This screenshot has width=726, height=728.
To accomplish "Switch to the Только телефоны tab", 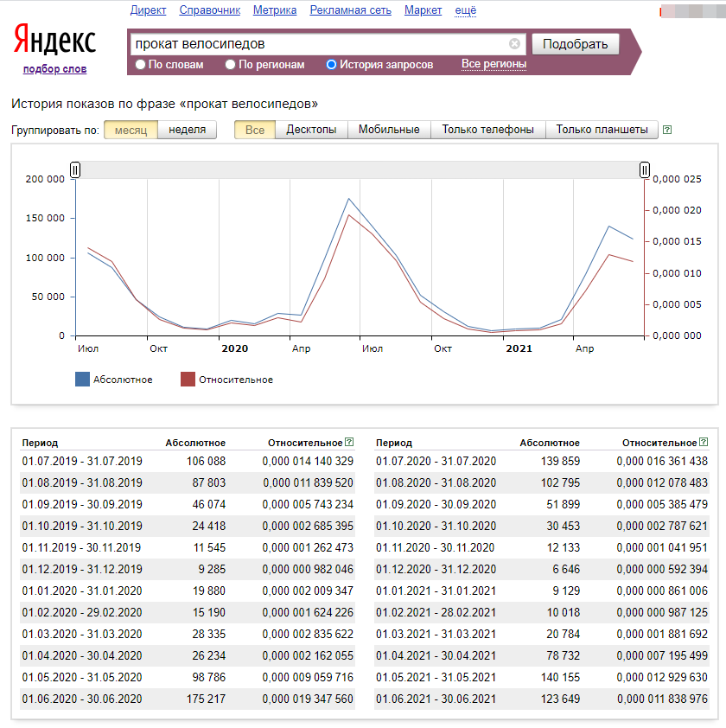I will click(487, 130).
